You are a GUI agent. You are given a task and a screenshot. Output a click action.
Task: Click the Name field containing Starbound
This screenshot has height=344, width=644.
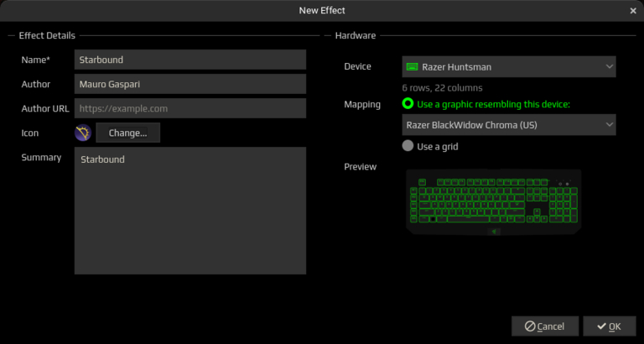coord(190,60)
